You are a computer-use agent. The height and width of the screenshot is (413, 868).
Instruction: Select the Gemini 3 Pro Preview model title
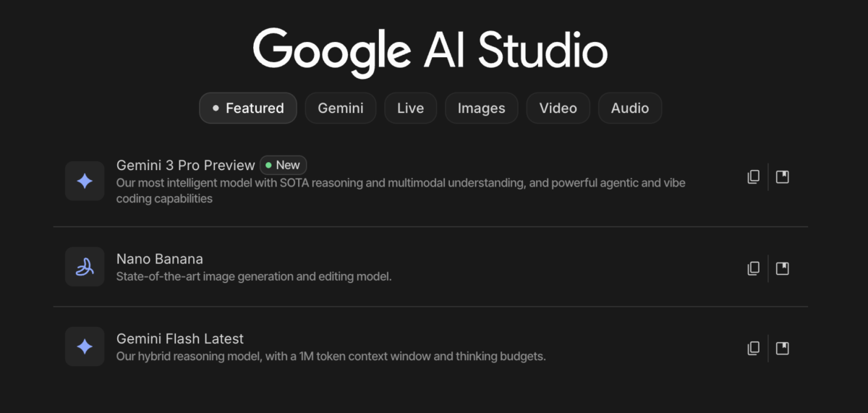[x=186, y=165]
